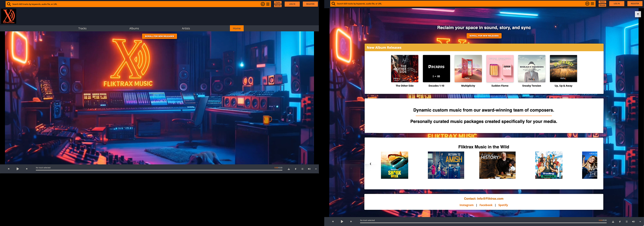Click lightning bolt icon in left window player
Screen dimensions: 644x226
(295, 169)
